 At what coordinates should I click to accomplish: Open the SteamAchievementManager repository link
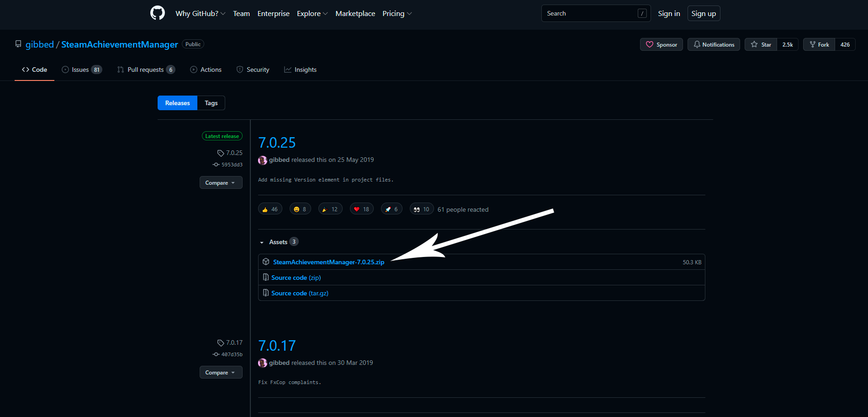coord(120,44)
